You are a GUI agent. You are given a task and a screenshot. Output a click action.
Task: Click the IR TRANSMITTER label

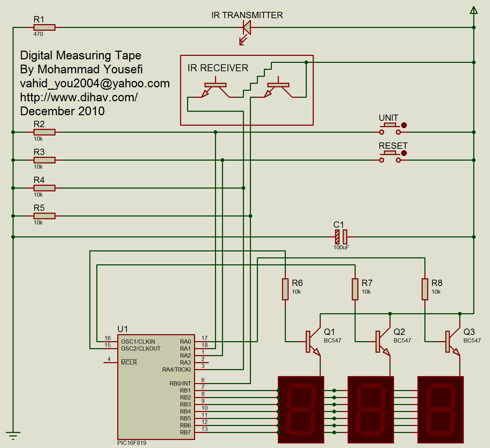point(247,15)
